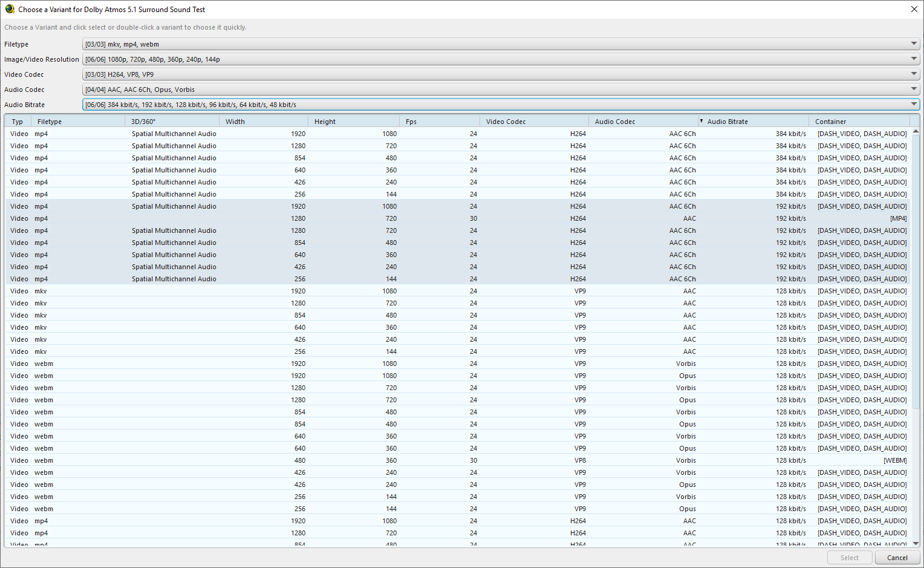Sort by the Audio Codec column header
Image resolution: width=924 pixels, height=568 pixels.
pyautogui.click(x=643, y=122)
